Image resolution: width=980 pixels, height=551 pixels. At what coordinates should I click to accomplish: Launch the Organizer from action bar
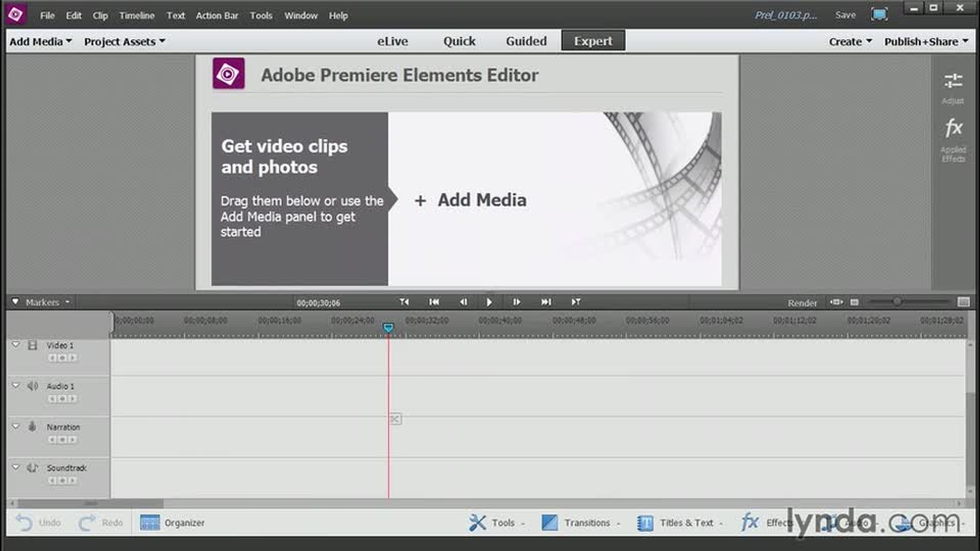click(172, 522)
